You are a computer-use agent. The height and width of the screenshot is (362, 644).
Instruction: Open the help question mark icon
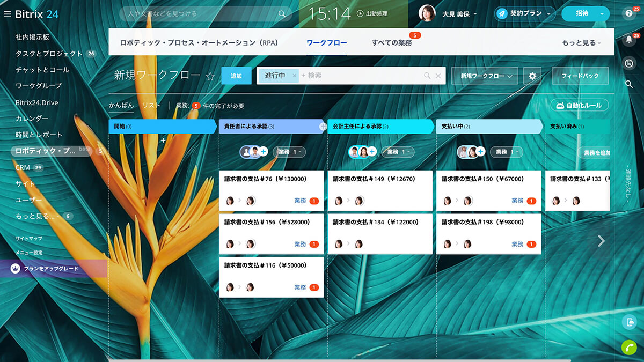[x=629, y=14]
